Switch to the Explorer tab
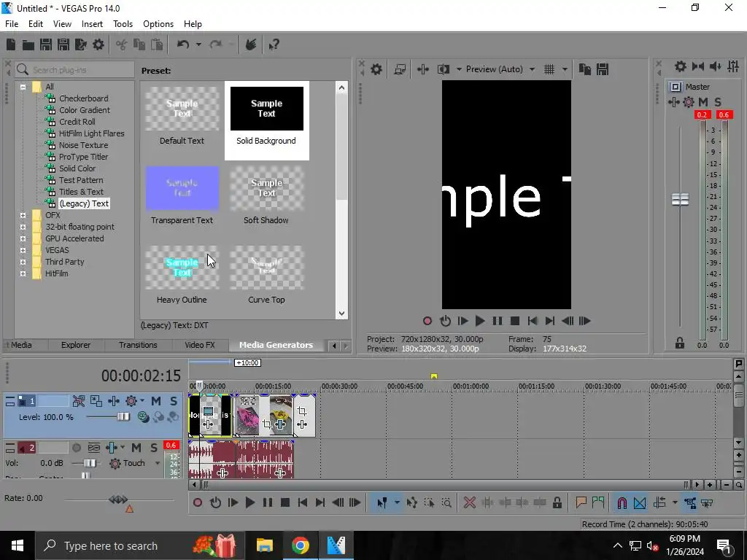This screenshot has width=747, height=560. (x=75, y=345)
